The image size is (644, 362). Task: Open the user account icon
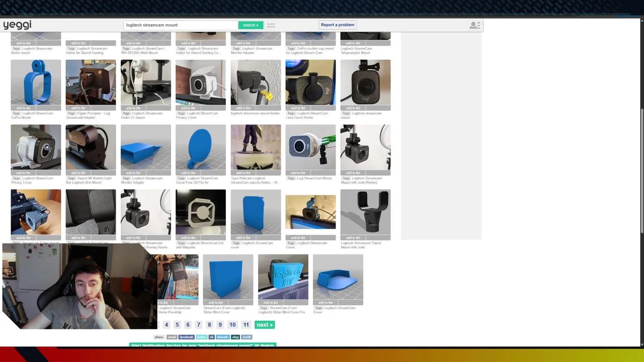(474, 25)
